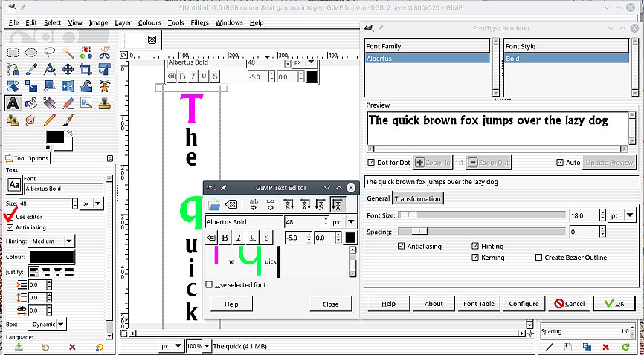Select the Move tool

[x=68, y=69]
